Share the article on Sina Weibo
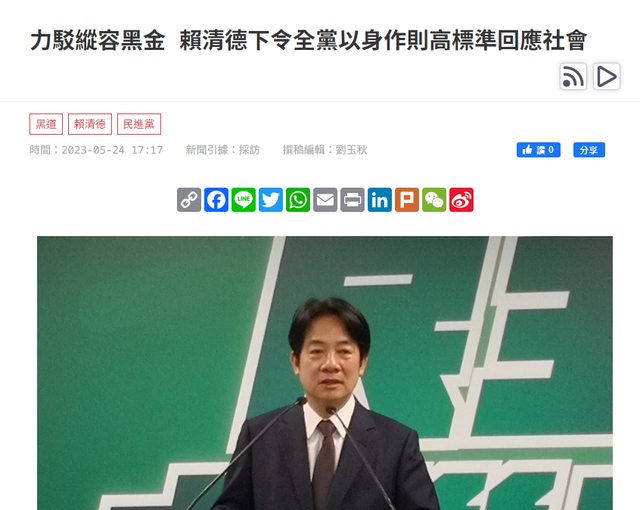The height and width of the screenshot is (510, 640). 462,200
